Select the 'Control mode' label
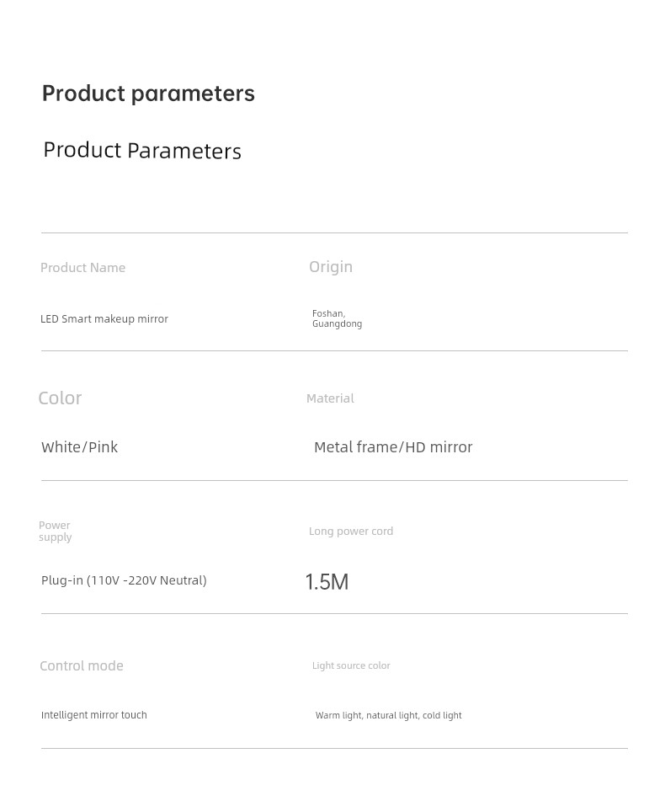 (82, 666)
